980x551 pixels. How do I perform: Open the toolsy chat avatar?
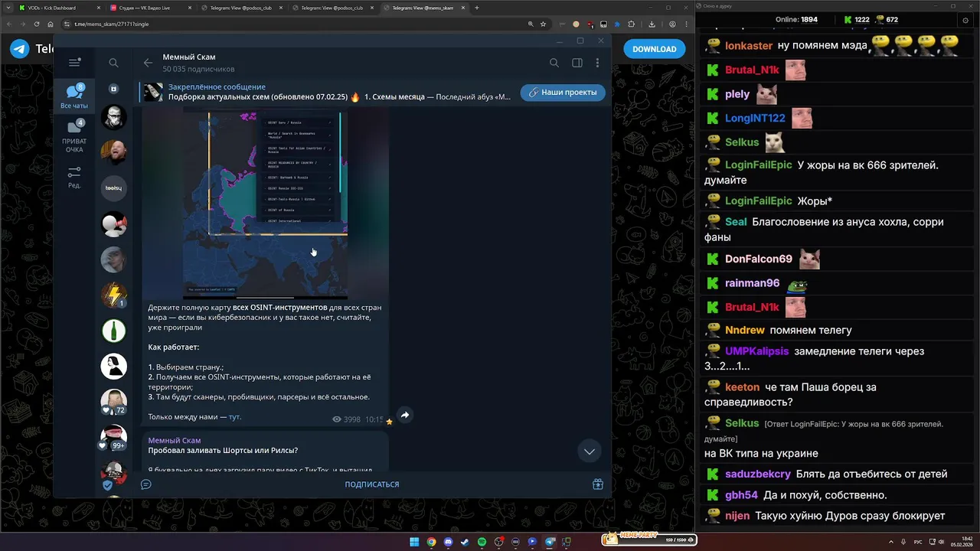tap(114, 188)
